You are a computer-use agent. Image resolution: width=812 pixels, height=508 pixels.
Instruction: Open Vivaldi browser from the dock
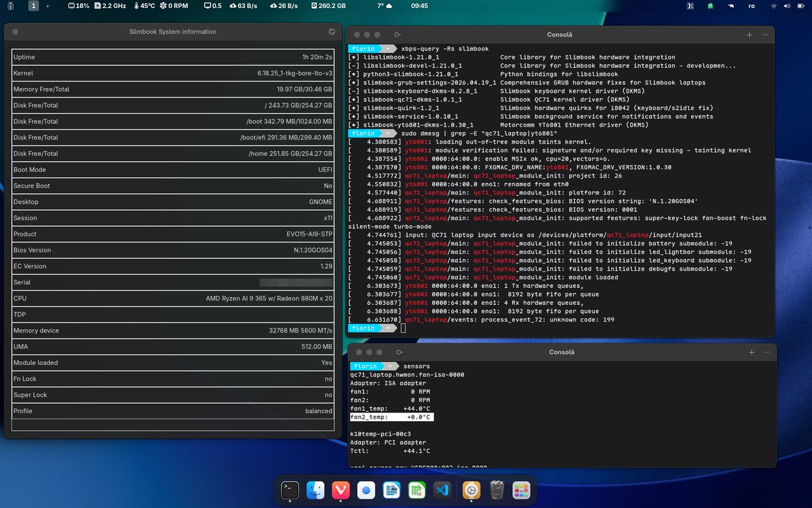click(340, 489)
